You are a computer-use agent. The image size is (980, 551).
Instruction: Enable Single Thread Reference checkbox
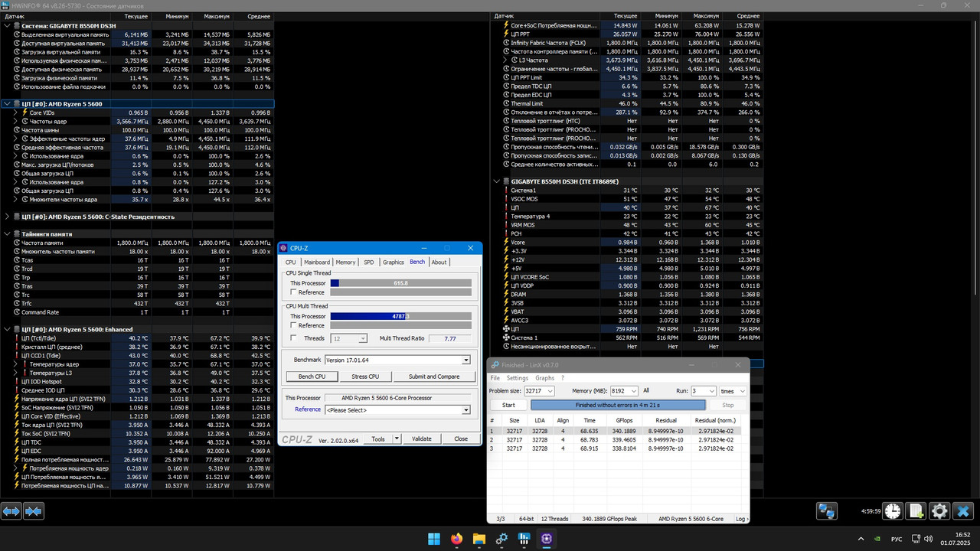(x=293, y=292)
